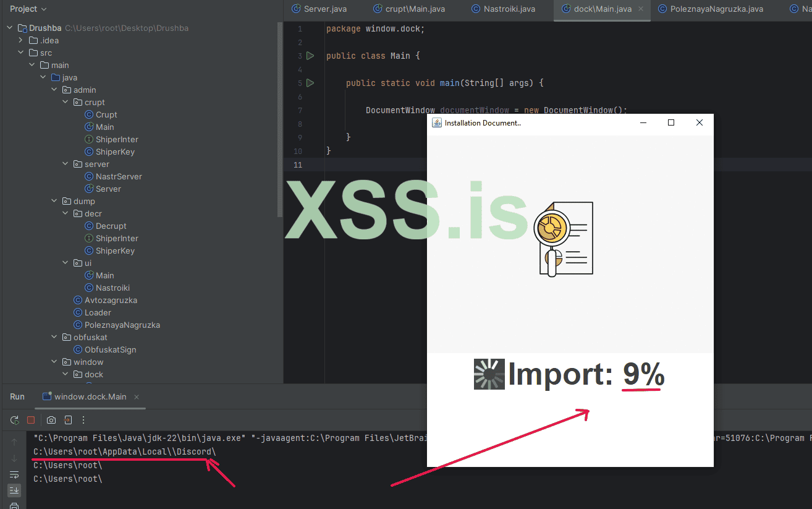
Task: Click the class icon beside NastrServer
Action: (89, 176)
